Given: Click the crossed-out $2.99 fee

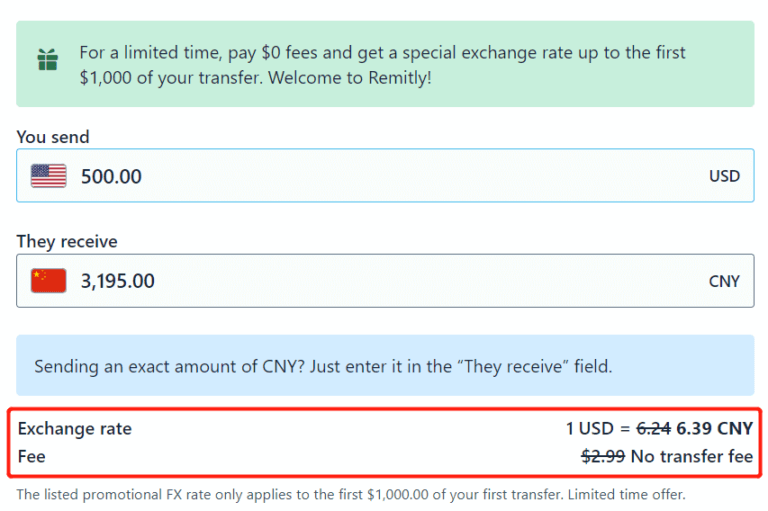Looking at the screenshot, I should point(602,457).
